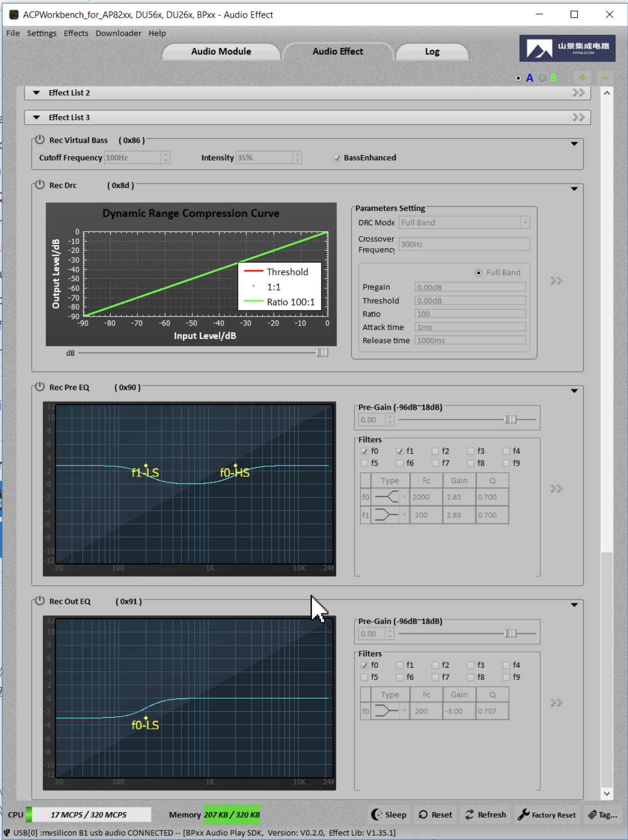The width and height of the screenshot is (628, 840).
Task: Switch to Audio Effect tab
Action: pyautogui.click(x=338, y=51)
